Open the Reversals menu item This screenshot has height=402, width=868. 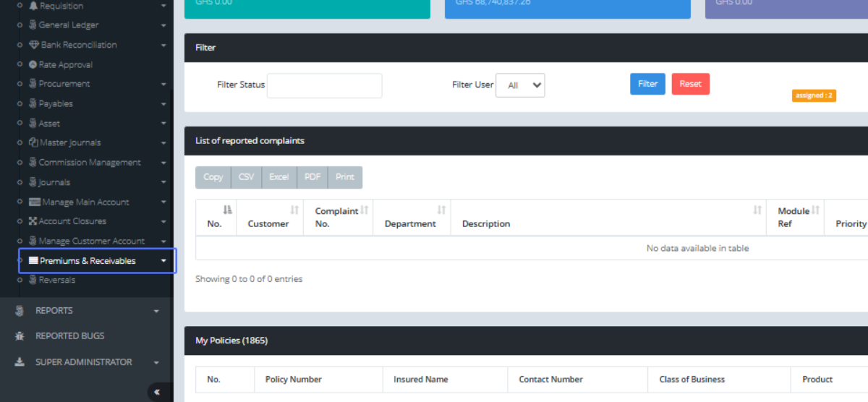56,281
